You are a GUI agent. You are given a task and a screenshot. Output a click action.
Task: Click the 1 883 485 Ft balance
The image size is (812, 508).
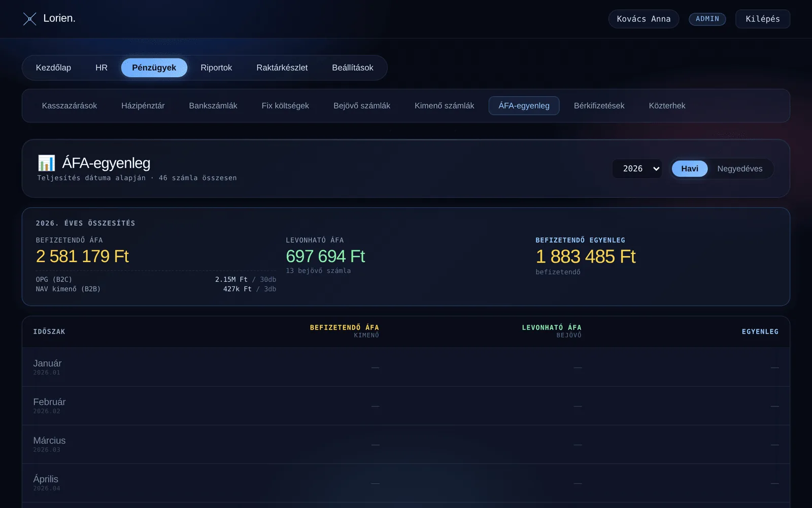click(586, 257)
